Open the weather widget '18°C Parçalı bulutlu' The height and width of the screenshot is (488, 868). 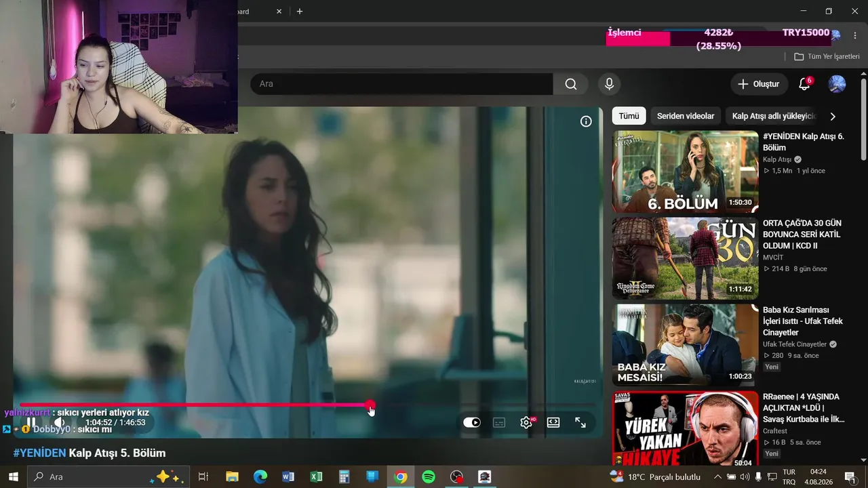pos(656,476)
